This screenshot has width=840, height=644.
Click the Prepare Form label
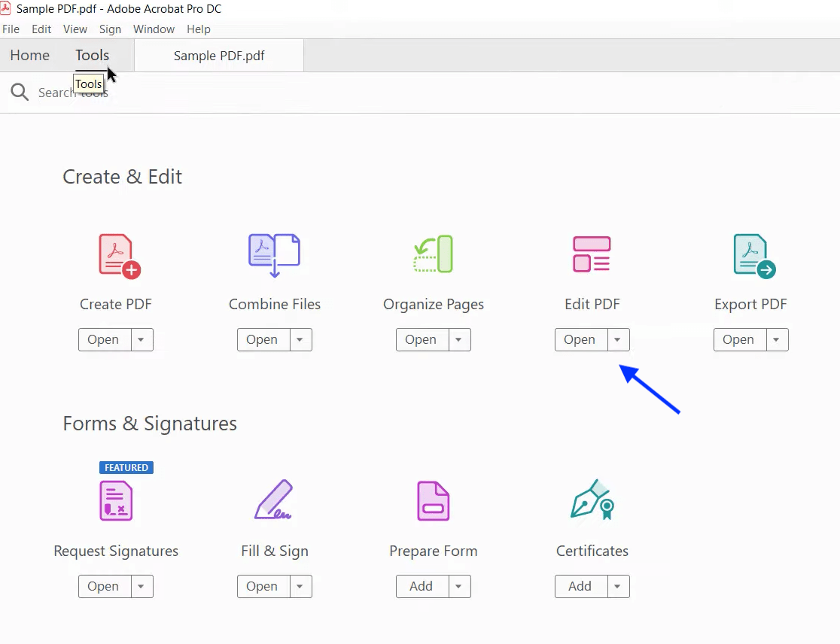coord(434,551)
